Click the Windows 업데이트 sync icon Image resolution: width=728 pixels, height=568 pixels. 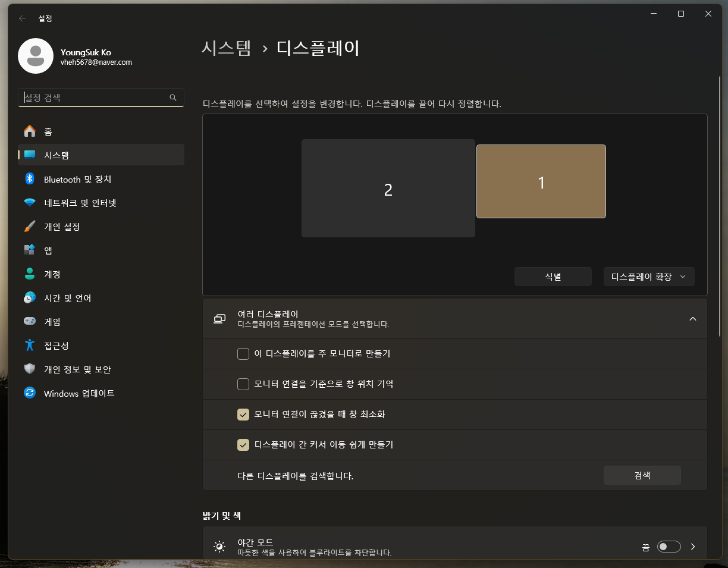tap(30, 393)
